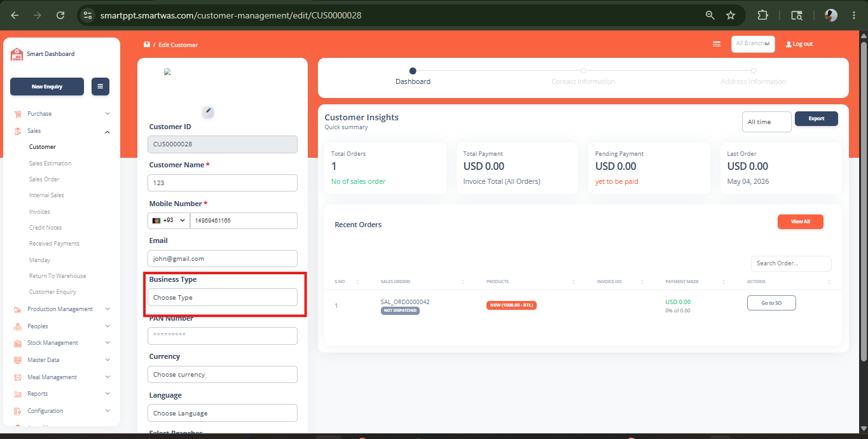Open Received Payments menu item
Viewport: 868px width, 439px height.
55,244
